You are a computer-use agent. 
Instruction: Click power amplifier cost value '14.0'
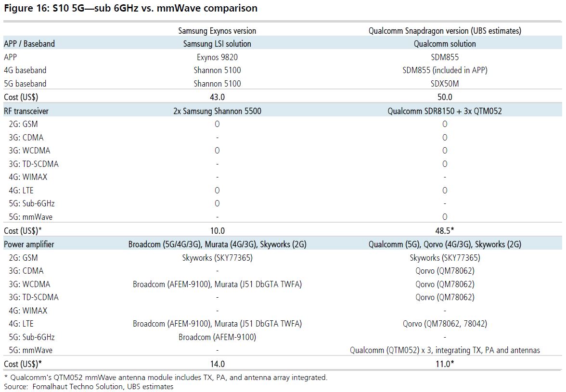coord(218,364)
